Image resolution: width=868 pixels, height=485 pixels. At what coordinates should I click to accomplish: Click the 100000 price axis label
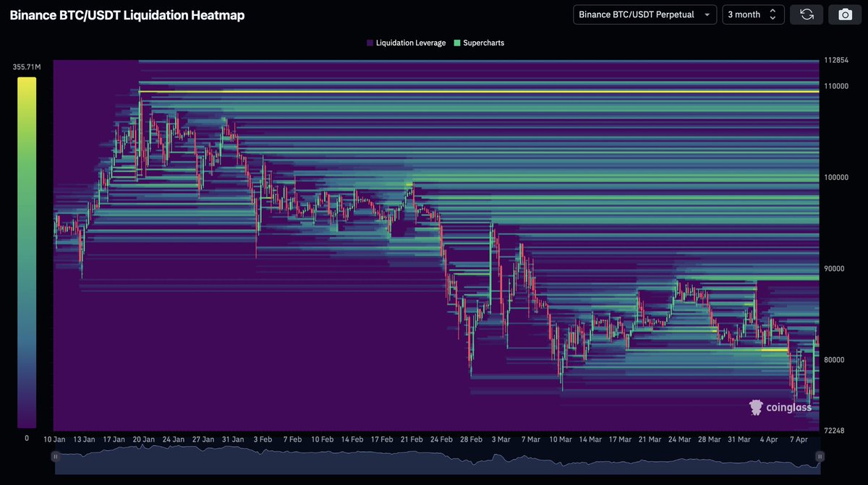point(835,177)
